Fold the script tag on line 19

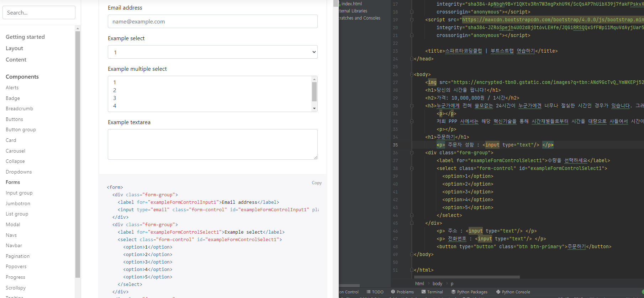coord(412,20)
